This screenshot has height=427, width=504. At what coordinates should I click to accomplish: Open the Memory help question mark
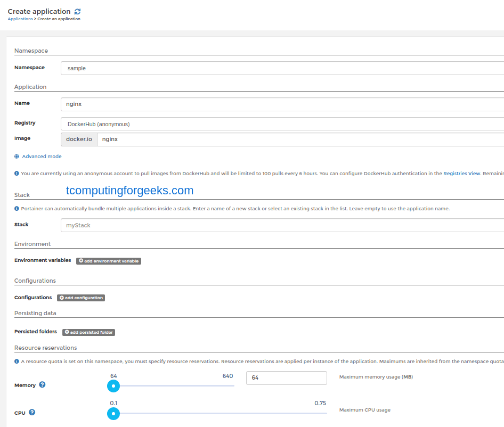pyautogui.click(x=42, y=384)
